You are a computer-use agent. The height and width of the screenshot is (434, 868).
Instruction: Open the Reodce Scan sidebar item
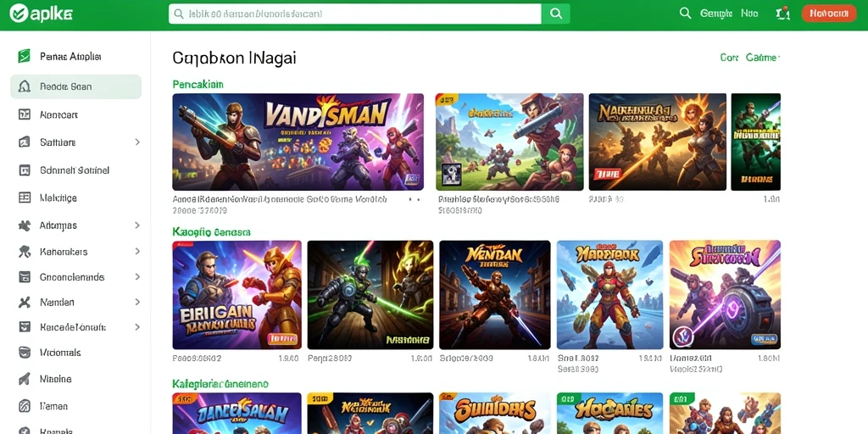point(75,86)
